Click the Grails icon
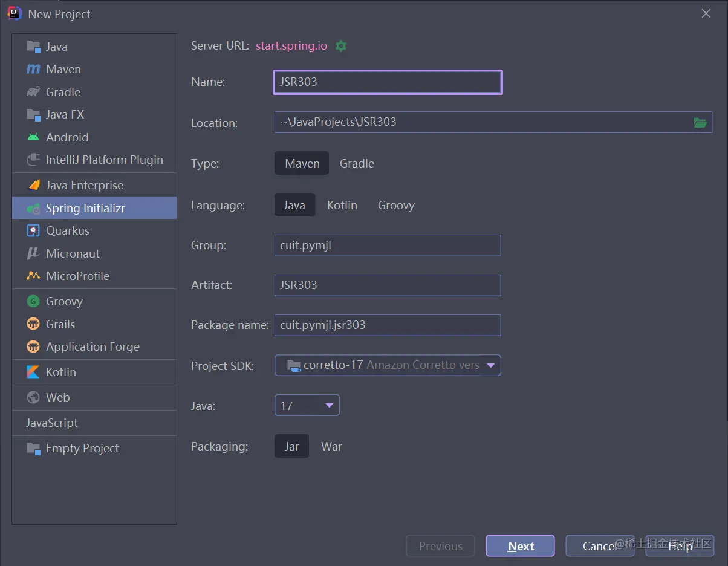The image size is (728, 566). click(x=33, y=324)
